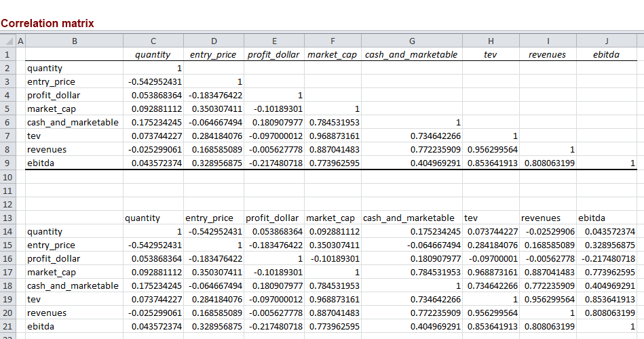Click tev label in row 7
The height and width of the screenshot is (339, 644).
pyautogui.click(x=34, y=136)
